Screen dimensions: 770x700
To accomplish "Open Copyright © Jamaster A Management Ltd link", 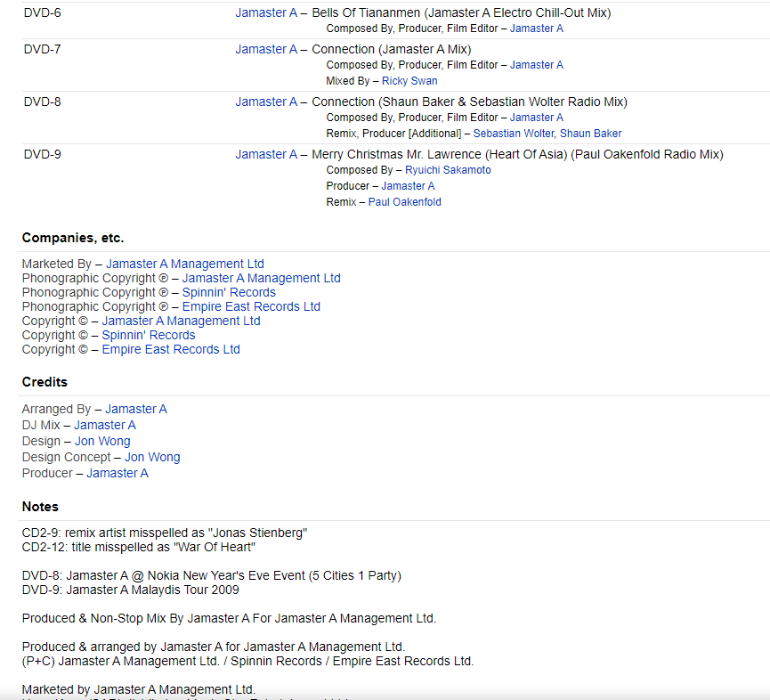I will click(x=182, y=321).
